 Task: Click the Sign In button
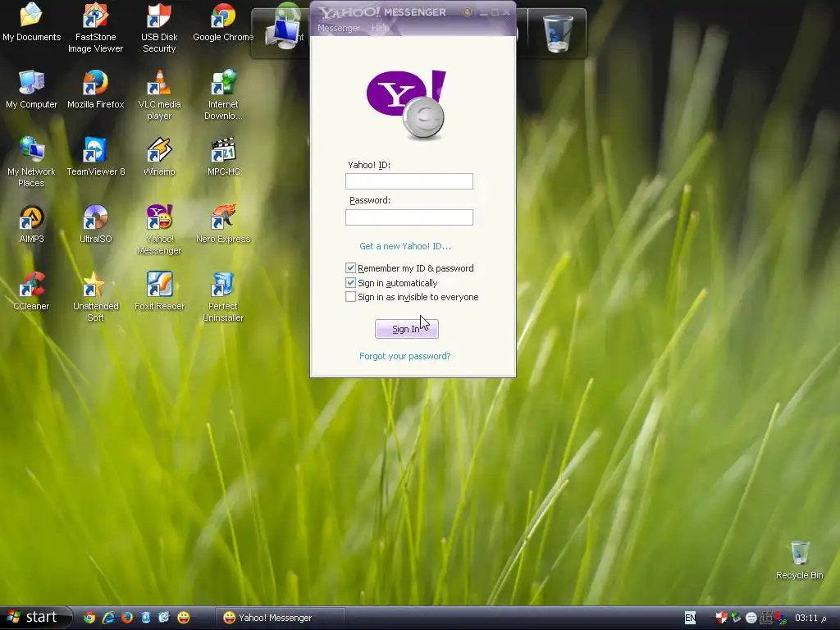[407, 329]
